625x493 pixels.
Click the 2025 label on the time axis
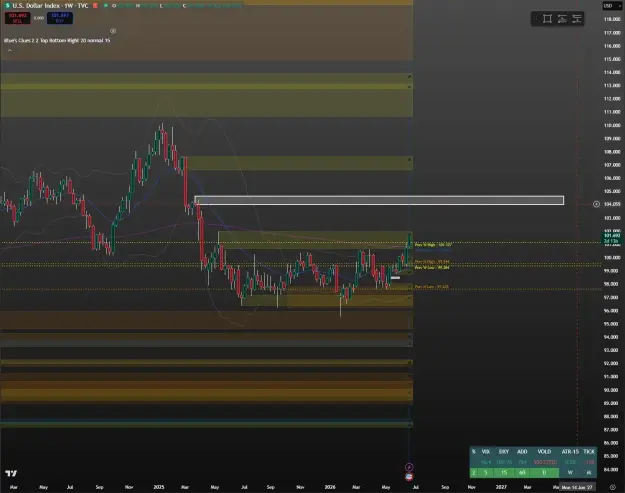159,487
